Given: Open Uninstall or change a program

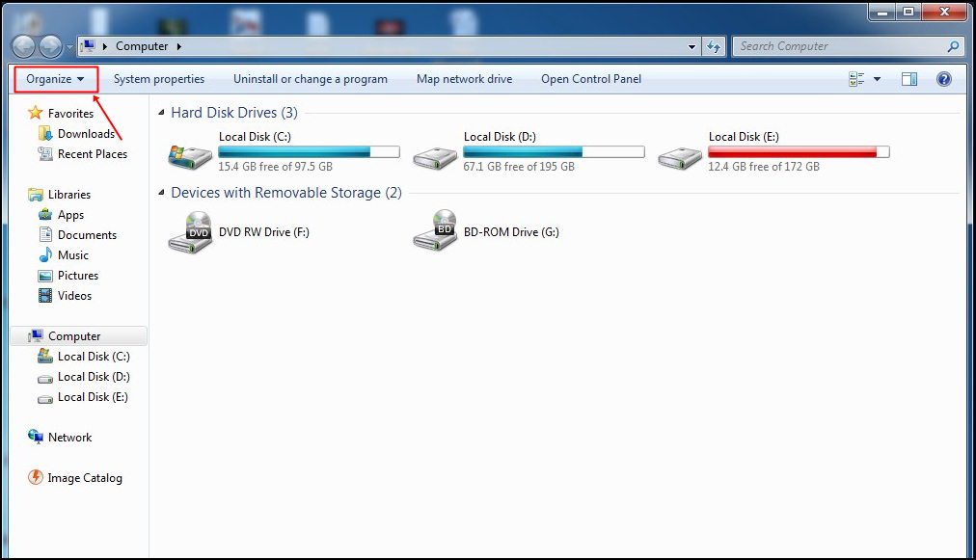Looking at the screenshot, I should (310, 78).
